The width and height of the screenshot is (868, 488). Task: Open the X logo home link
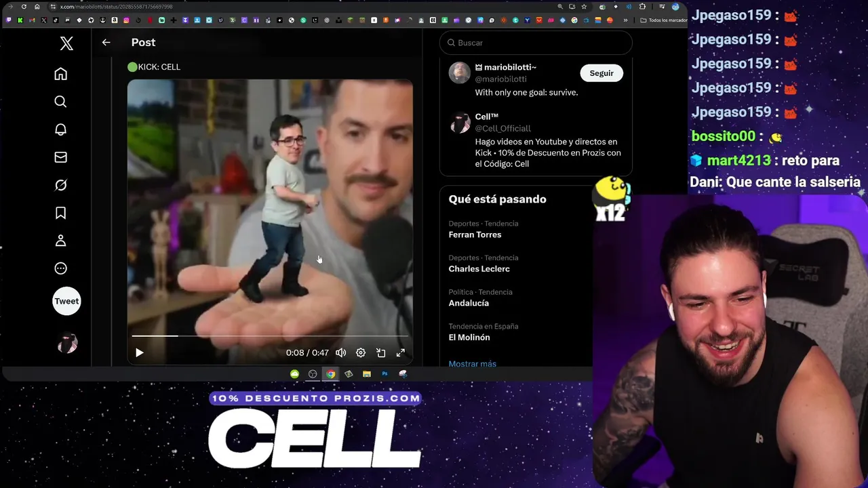coord(66,43)
